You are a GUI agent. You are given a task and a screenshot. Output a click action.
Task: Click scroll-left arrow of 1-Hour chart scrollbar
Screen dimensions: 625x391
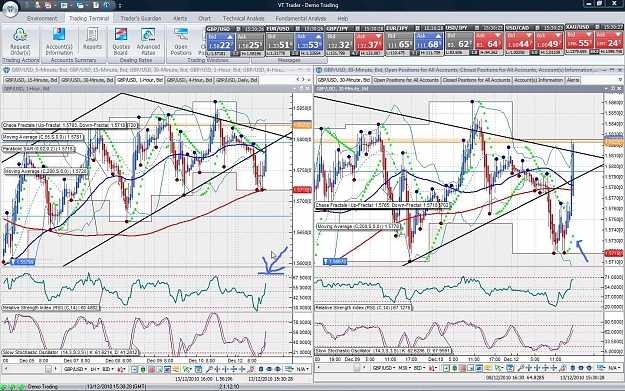[6, 369]
